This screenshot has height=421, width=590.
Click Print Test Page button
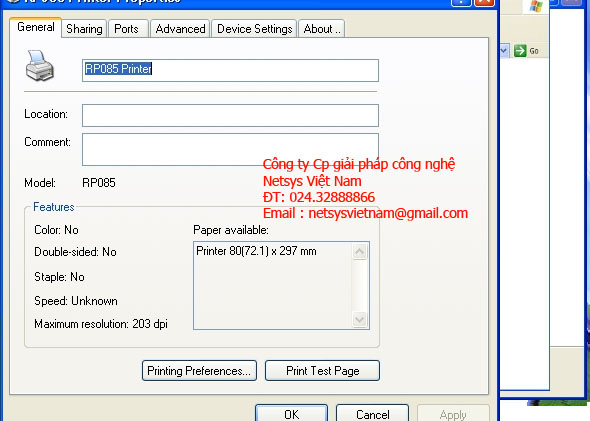tap(322, 371)
